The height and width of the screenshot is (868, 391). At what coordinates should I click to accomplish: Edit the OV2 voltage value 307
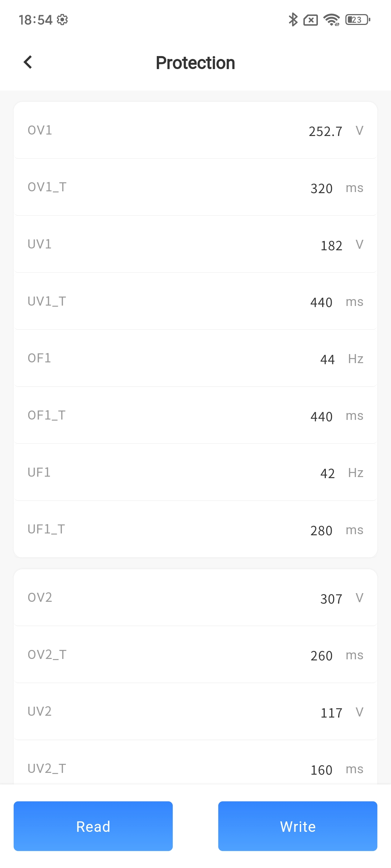click(x=331, y=599)
